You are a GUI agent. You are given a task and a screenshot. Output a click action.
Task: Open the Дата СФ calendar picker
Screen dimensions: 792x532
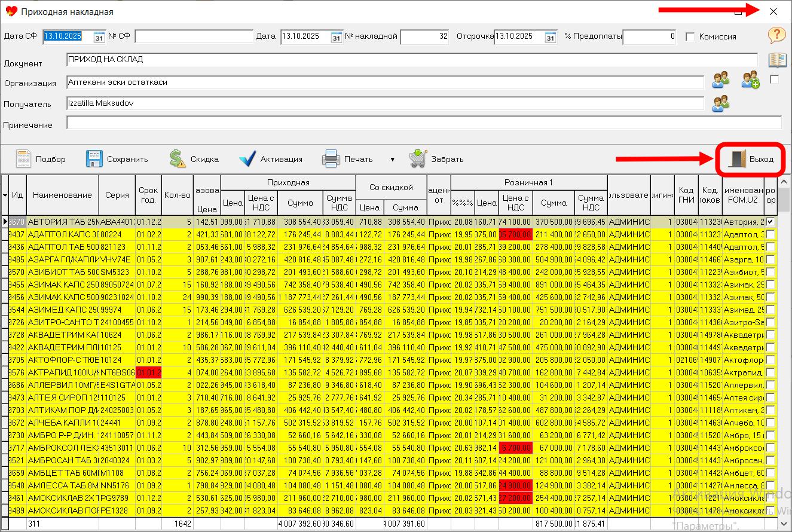point(99,36)
